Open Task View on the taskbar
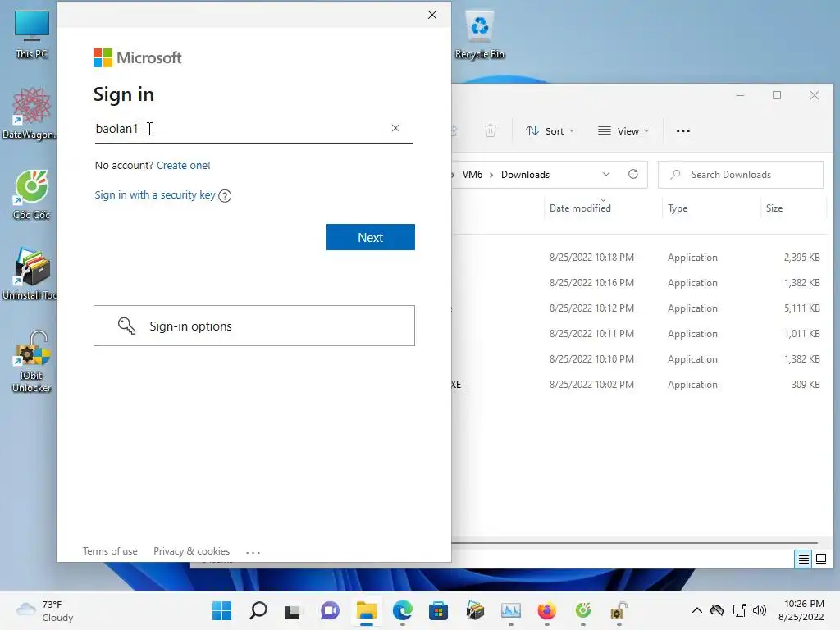 [x=294, y=610]
